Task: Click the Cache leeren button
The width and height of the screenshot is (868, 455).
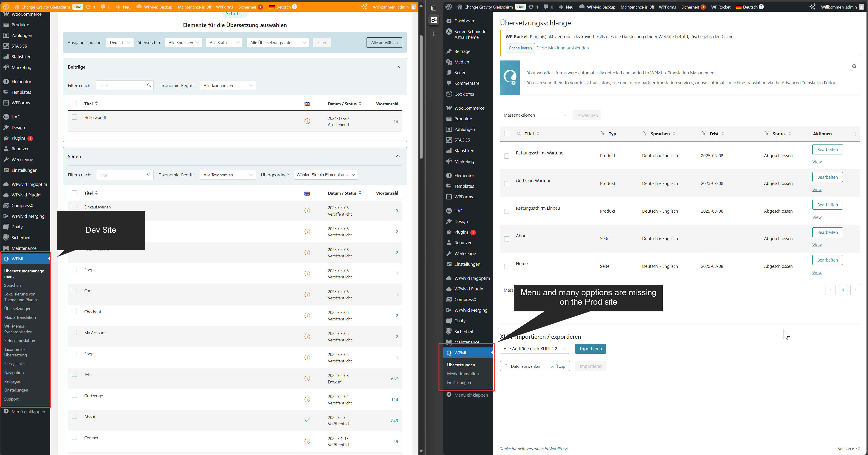Action: pos(520,48)
